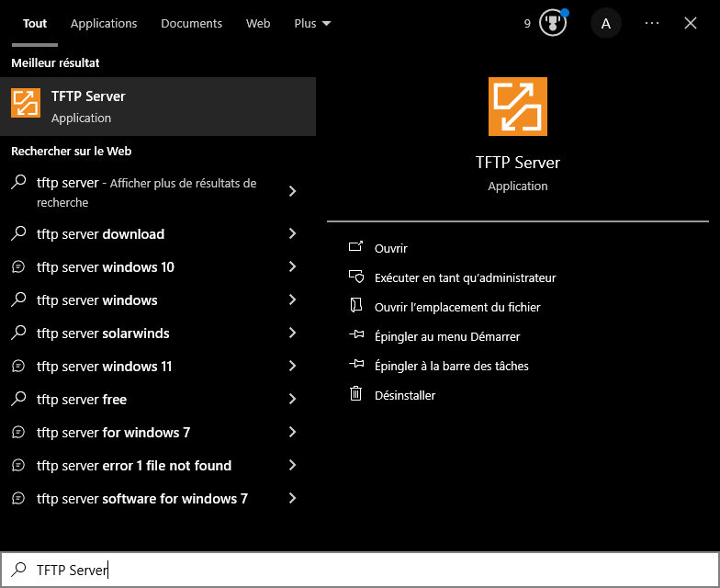
Task: Click the three-dots options icon
Action: coord(652,24)
